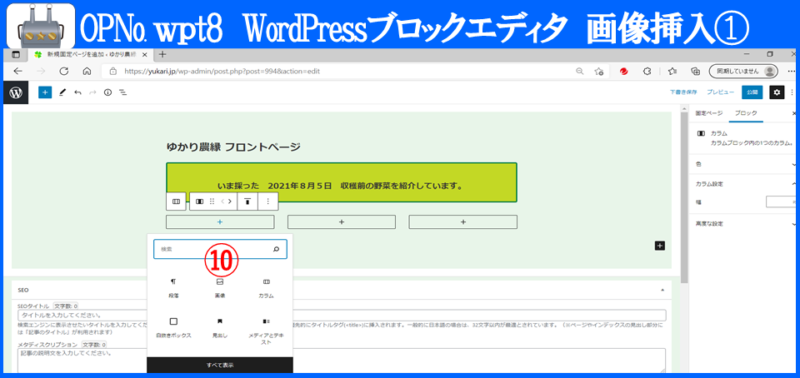Open browser extensions puzzle icon
The image size is (800, 378).
647,71
